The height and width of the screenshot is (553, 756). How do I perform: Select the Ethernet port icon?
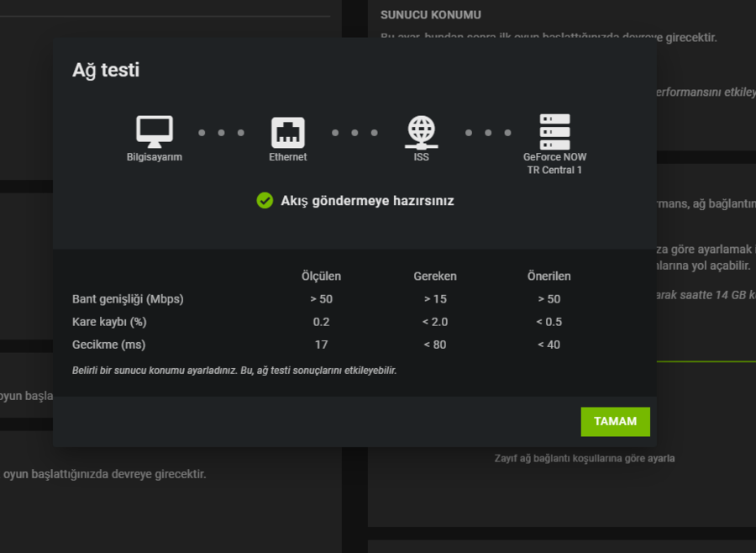coord(288,132)
